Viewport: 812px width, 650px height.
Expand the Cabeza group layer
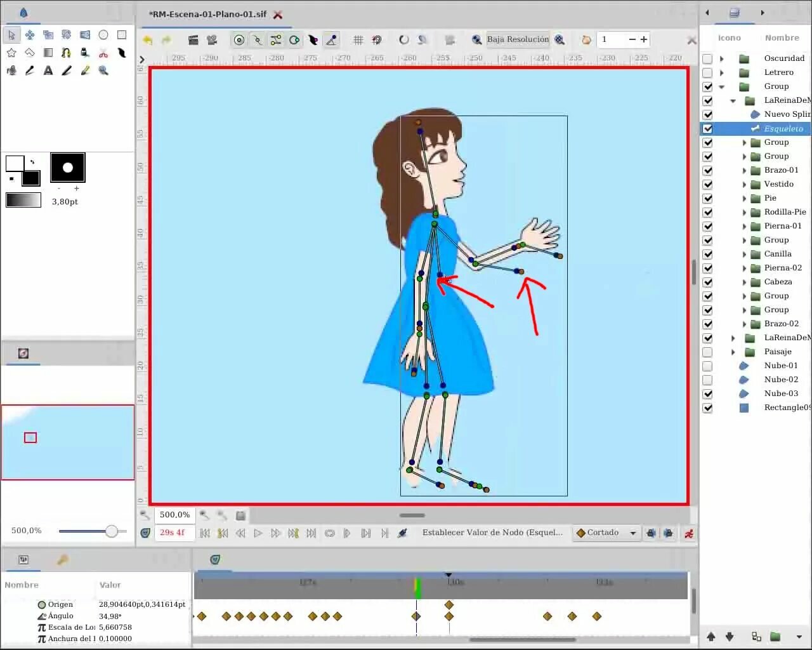click(745, 282)
